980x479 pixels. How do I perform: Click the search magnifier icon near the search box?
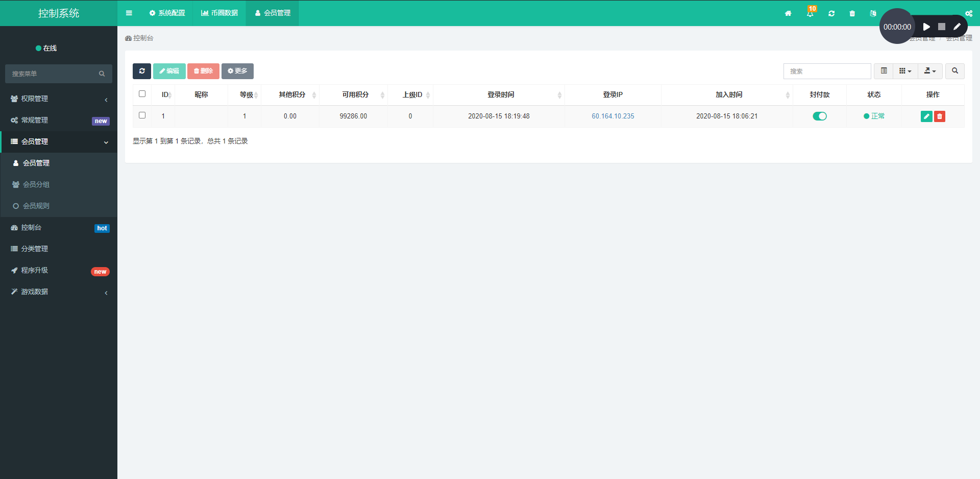(954, 71)
